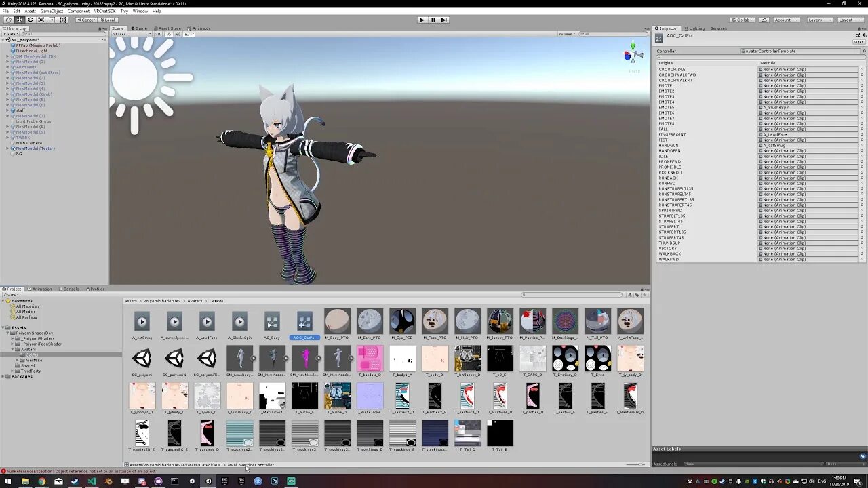Open Collab dropdown
This screenshot has height=488, width=868.
(743, 20)
